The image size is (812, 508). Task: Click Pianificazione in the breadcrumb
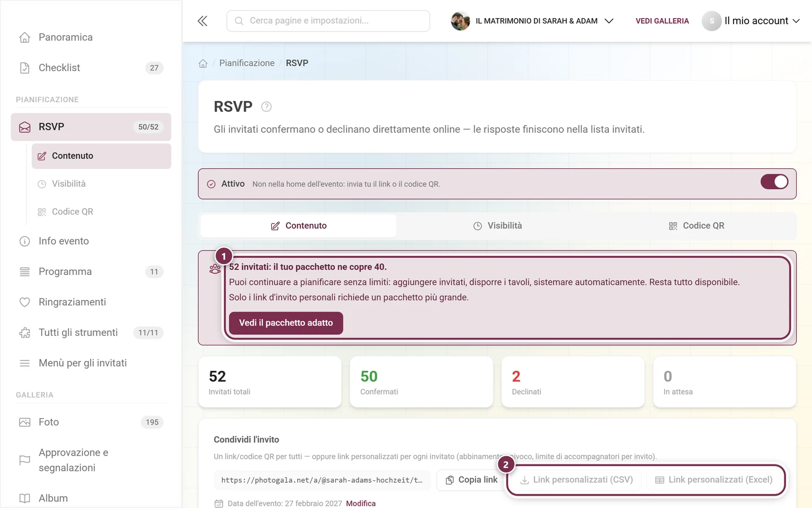pos(247,63)
